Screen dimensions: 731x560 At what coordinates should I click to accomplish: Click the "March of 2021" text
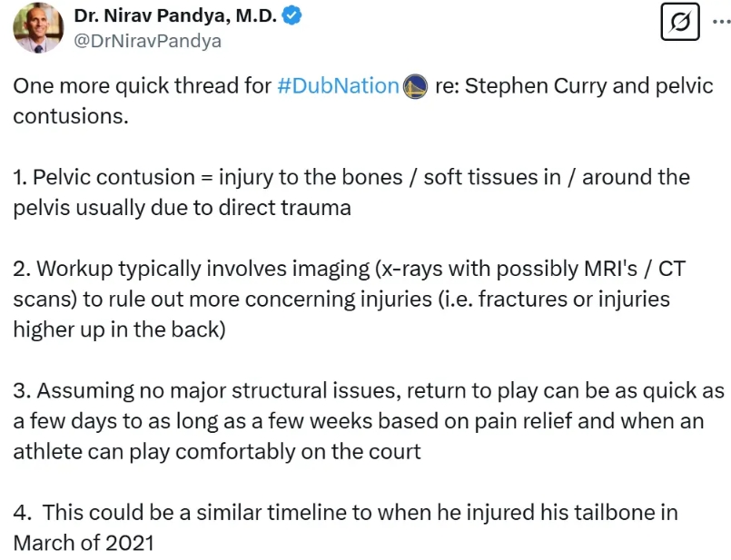(84, 542)
